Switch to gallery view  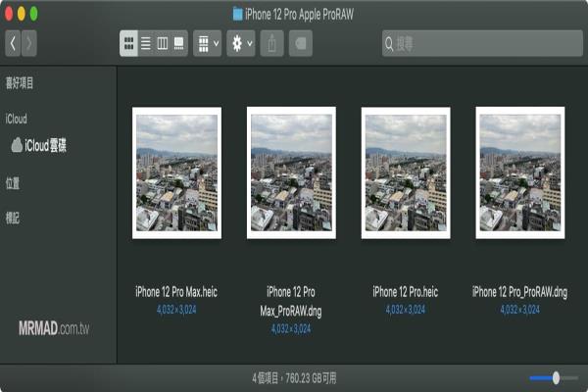coord(179,43)
